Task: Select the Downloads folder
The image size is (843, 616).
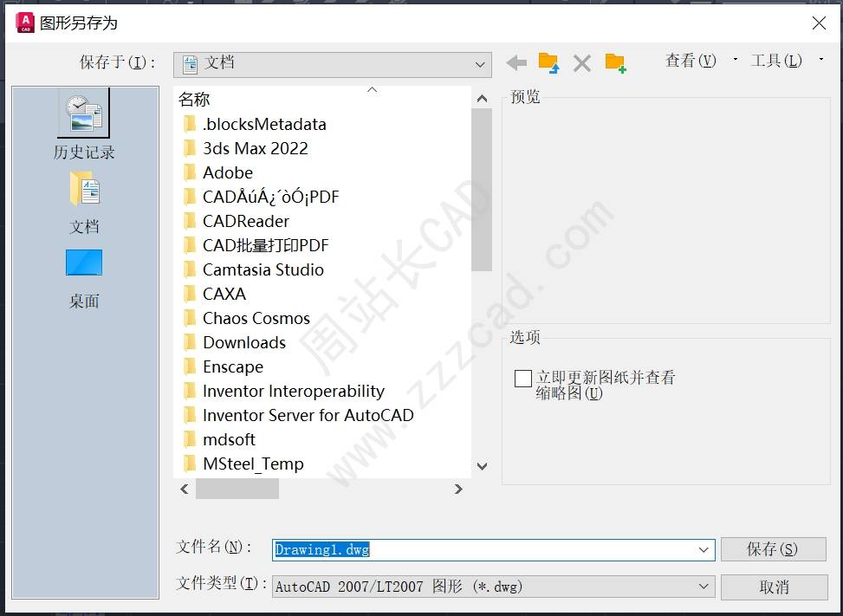Action: pos(244,342)
